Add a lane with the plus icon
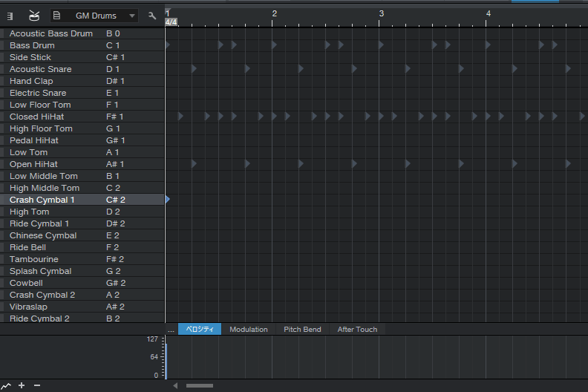Image resolution: width=588 pixels, height=392 pixels. [22, 385]
